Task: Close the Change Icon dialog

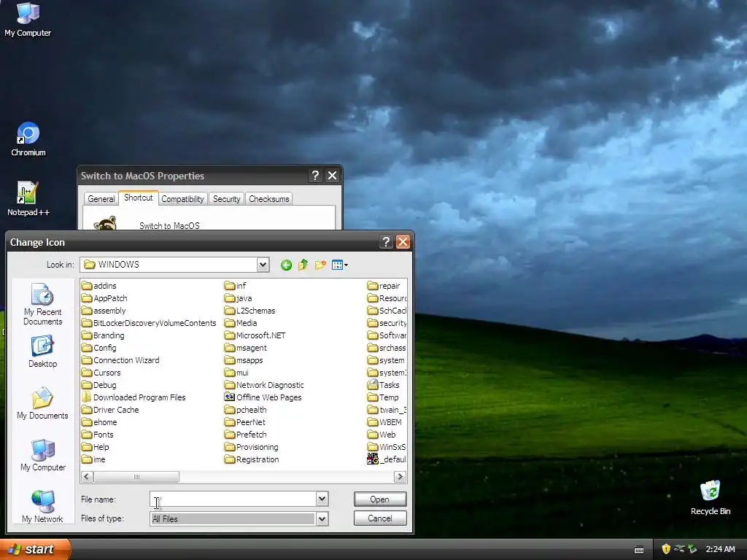Action: pyautogui.click(x=403, y=242)
